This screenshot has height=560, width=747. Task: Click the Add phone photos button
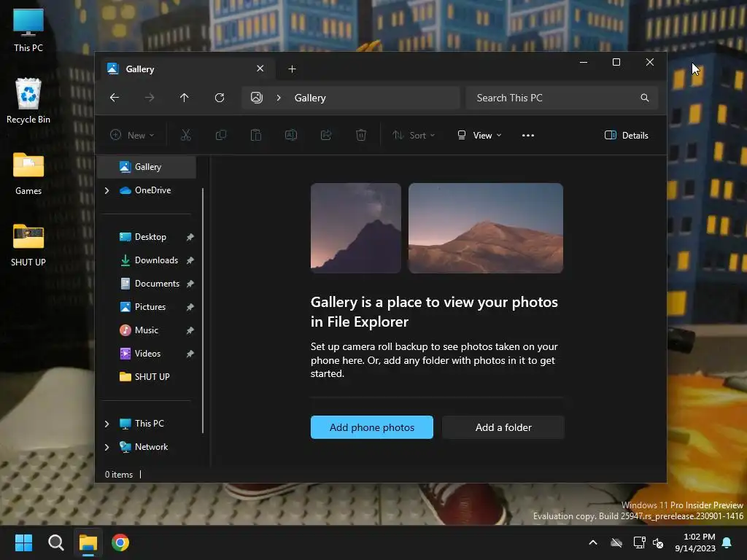click(371, 427)
